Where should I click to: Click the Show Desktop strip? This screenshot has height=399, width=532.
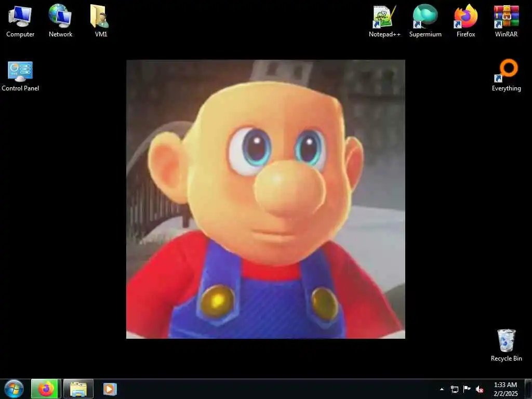click(x=528, y=389)
